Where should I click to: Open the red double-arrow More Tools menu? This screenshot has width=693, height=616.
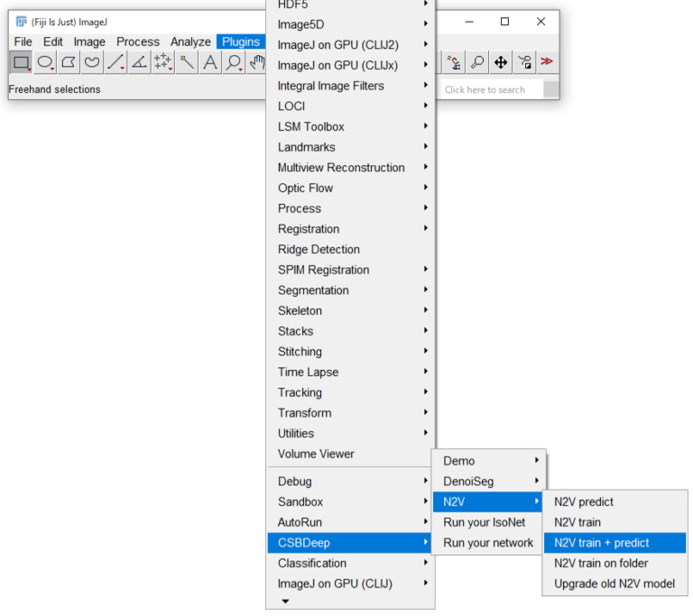click(x=547, y=61)
